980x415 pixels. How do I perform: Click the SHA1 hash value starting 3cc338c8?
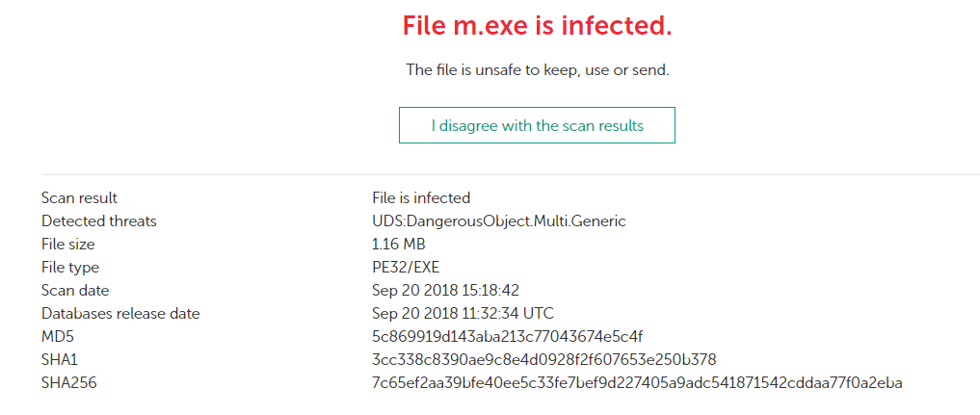coord(543,360)
